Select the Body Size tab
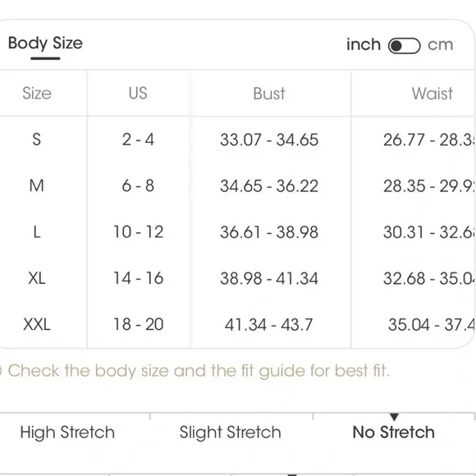This screenshot has height=476, width=476. tap(45, 43)
